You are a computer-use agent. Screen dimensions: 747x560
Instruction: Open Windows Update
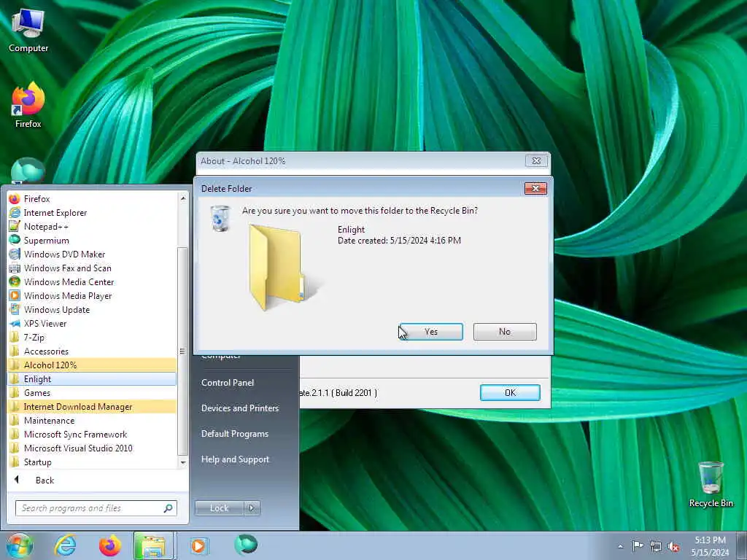coord(93,309)
